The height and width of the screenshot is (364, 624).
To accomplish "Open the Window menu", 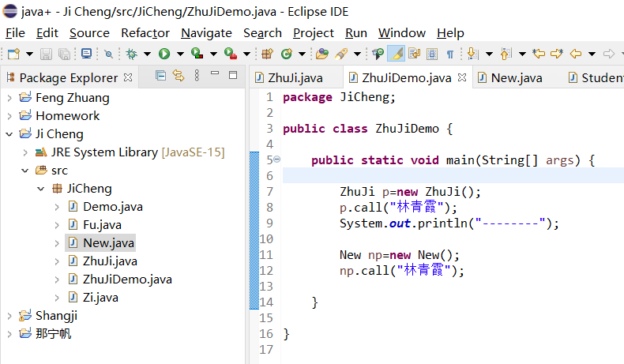I will tap(401, 33).
